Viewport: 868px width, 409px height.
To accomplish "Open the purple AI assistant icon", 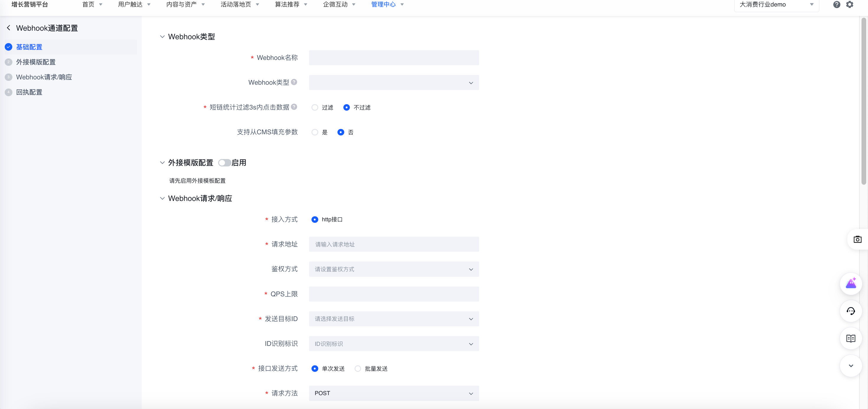I will (851, 283).
